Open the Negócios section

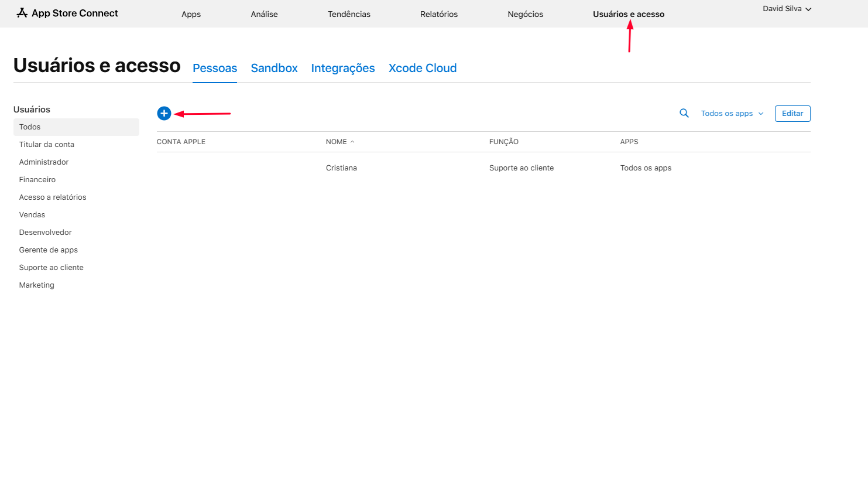pos(525,14)
